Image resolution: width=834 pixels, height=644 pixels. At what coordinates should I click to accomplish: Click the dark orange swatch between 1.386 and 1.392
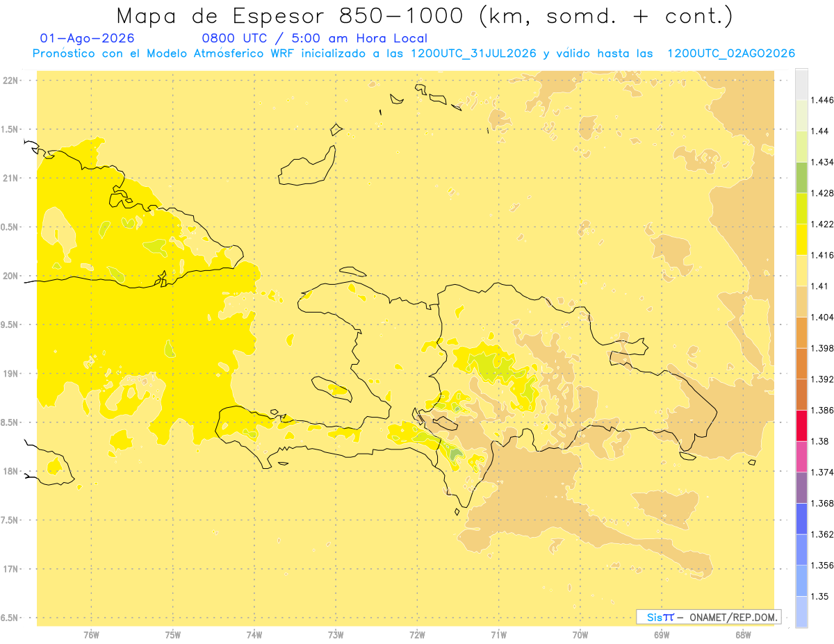click(x=801, y=395)
